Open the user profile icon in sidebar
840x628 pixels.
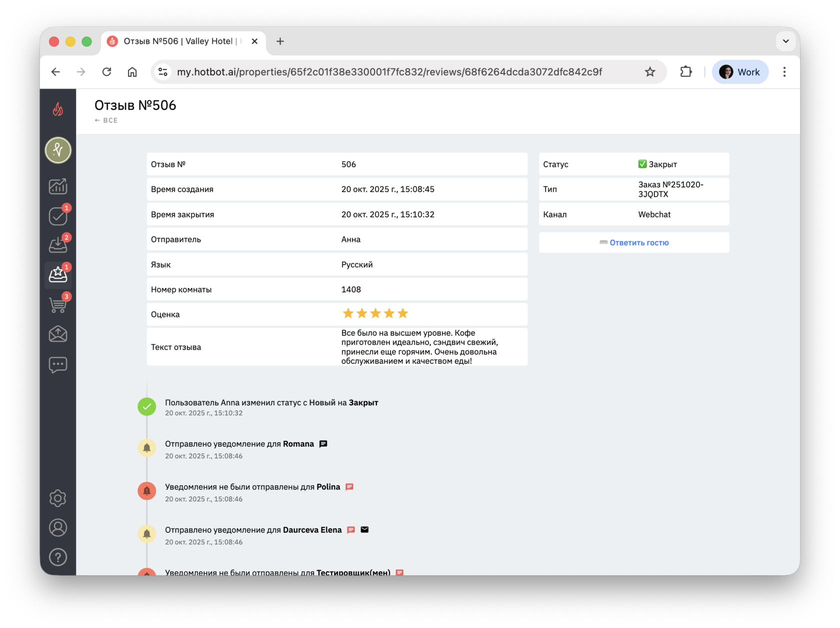(x=58, y=527)
